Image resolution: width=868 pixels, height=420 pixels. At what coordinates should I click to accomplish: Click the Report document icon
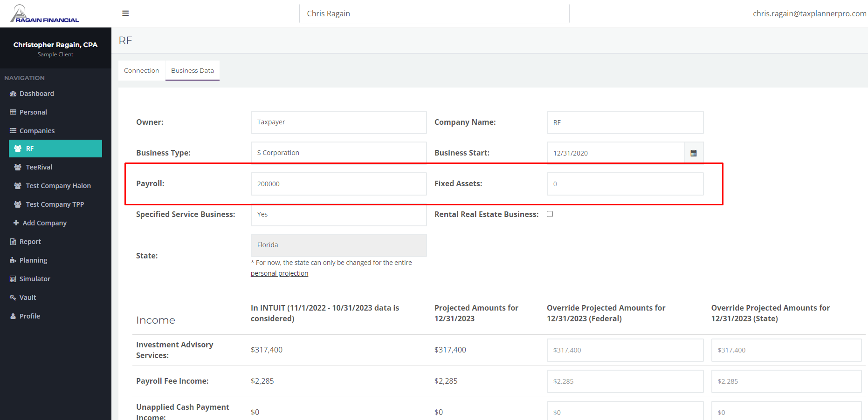tap(13, 242)
